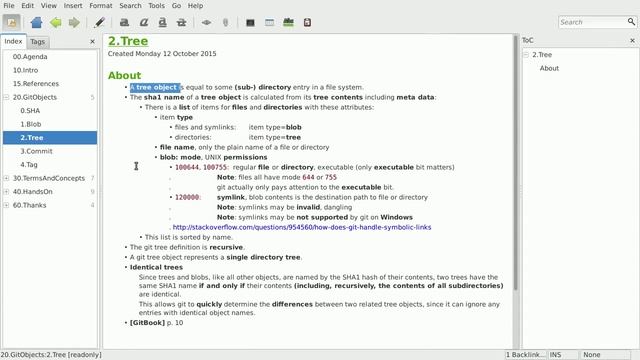
Task: Collapse 2.Tree in the ToC pane
Action: [x=526, y=55]
